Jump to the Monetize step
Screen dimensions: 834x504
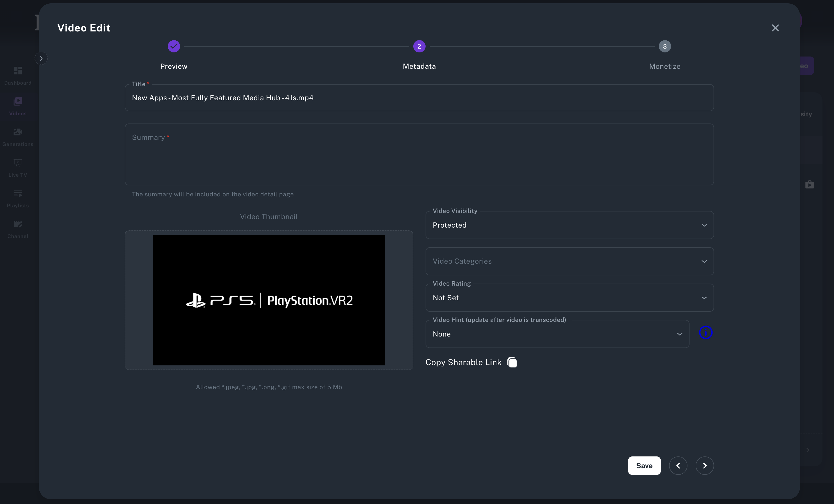click(664, 46)
